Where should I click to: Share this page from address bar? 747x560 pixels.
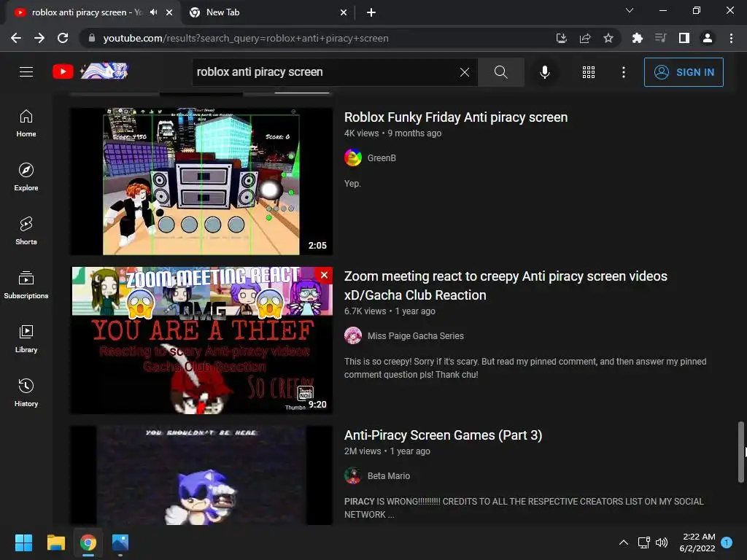[x=584, y=38]
